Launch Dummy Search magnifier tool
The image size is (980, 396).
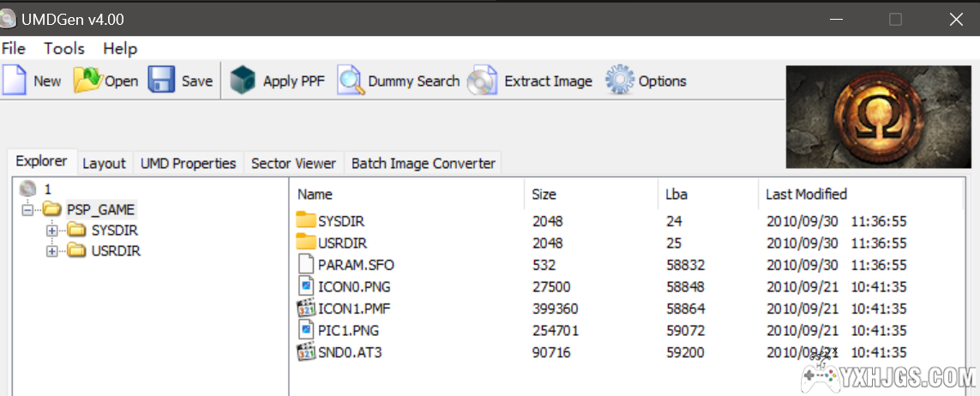click(351, 81)
